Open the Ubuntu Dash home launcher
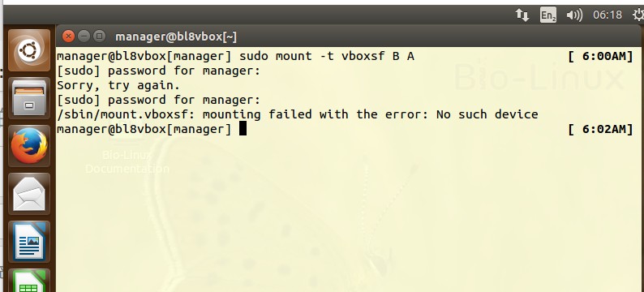 point(28,50)
